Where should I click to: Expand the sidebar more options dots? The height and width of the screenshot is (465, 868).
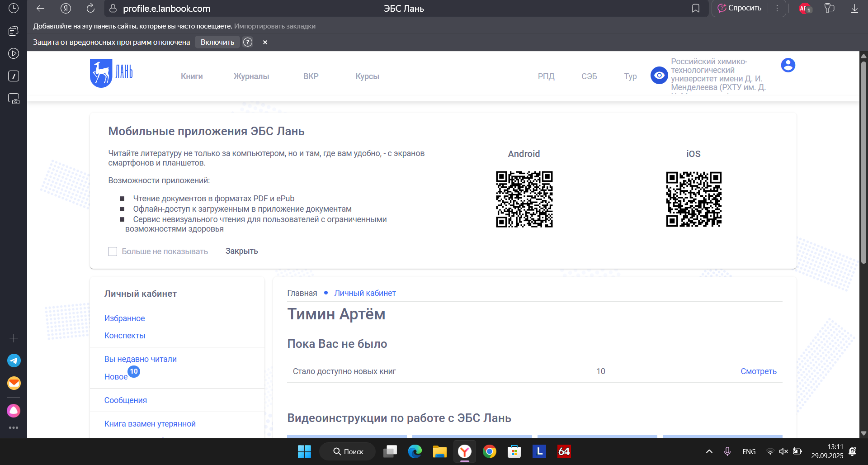14,427
